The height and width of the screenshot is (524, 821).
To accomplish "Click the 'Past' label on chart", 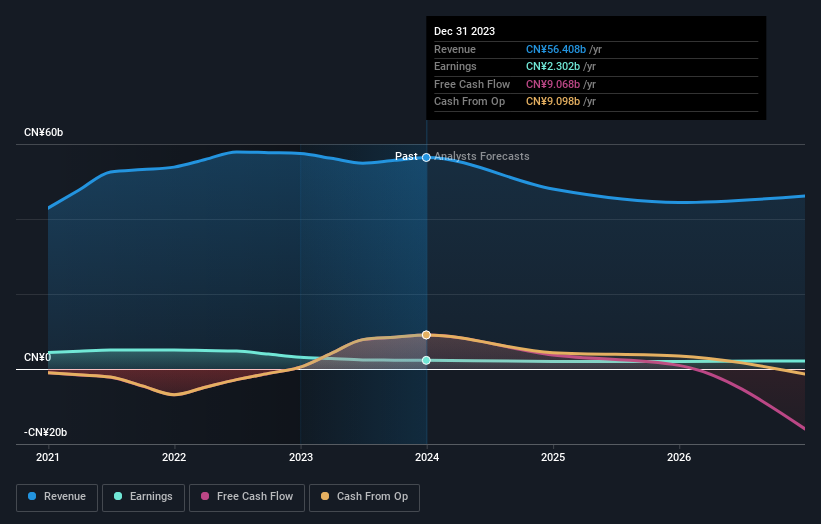I will coord(406,157).
